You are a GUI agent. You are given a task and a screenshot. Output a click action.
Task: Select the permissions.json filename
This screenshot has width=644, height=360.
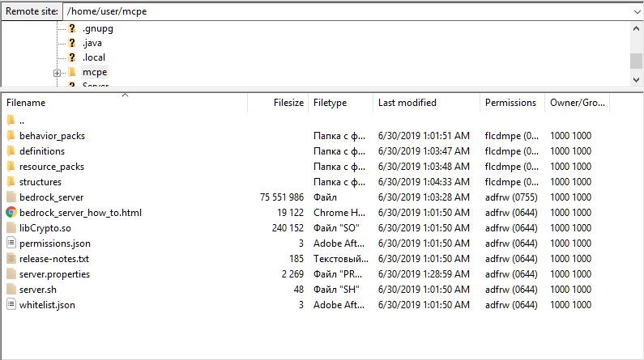[54, 244]
